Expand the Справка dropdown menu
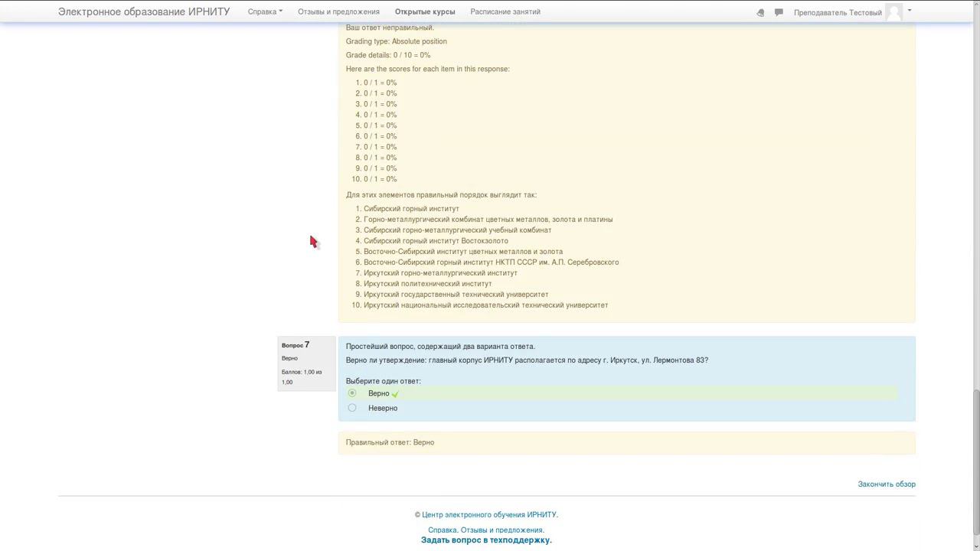Viewport: 980px width, 551px height. click(x=265, y=11)
